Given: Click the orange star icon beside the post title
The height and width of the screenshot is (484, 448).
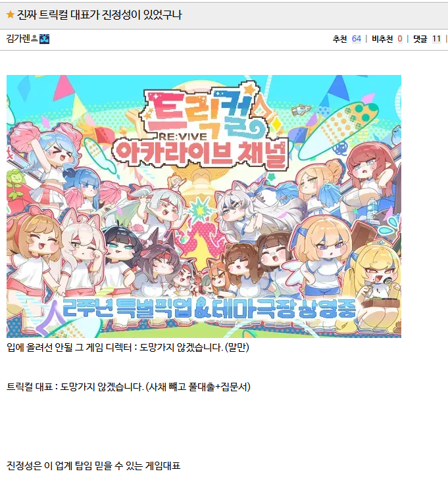Looking at the screenshot, I should click(10, 14).
